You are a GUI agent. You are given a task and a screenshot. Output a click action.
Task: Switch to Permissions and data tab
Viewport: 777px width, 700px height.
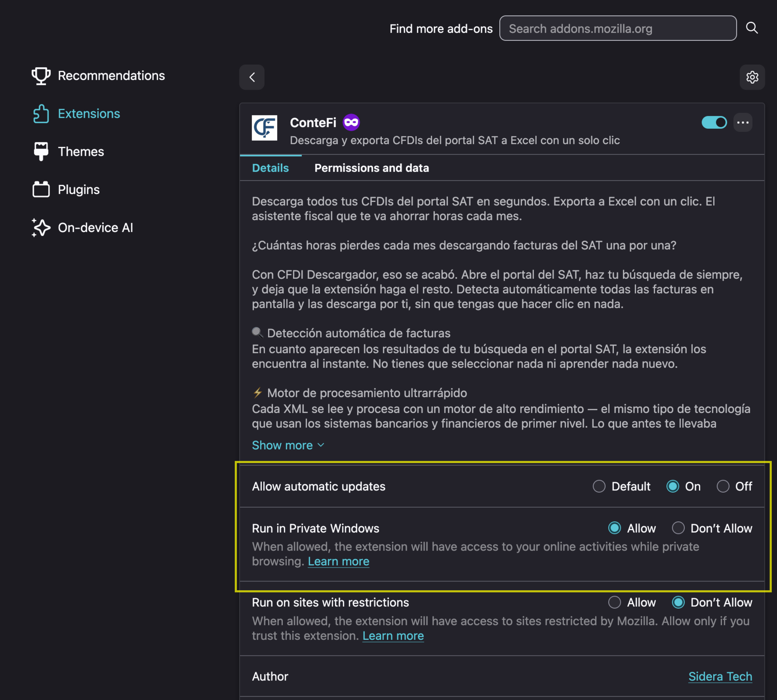pos(372,168)
